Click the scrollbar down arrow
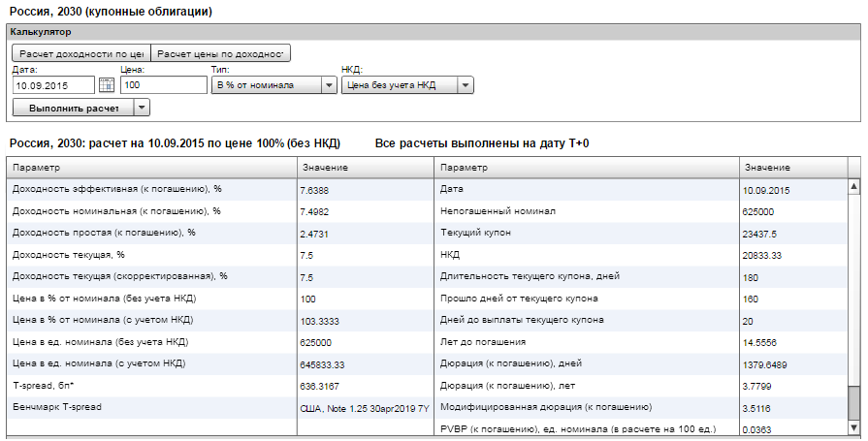868x441 pixels. pyautogui.click(x=853, y=427)
